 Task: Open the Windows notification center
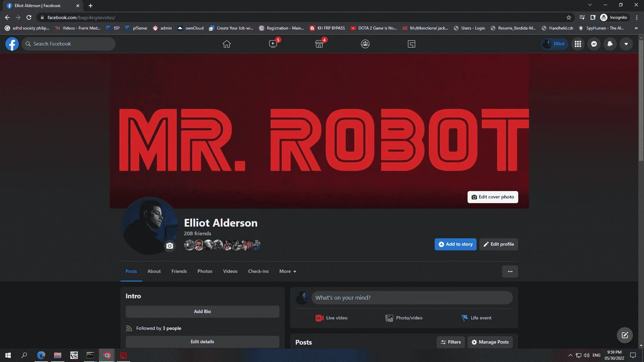633,355
